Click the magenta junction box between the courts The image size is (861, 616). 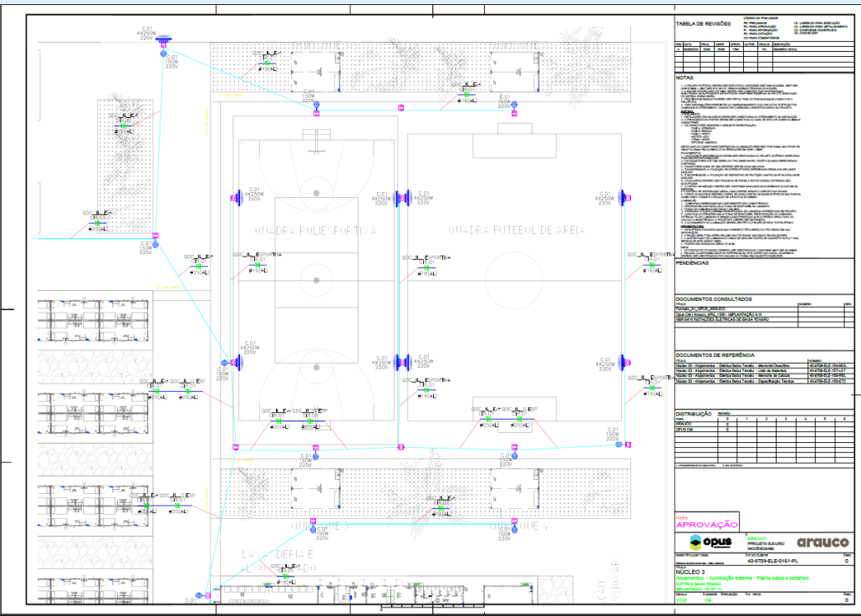pyautogui.click(x=400, y=109)
